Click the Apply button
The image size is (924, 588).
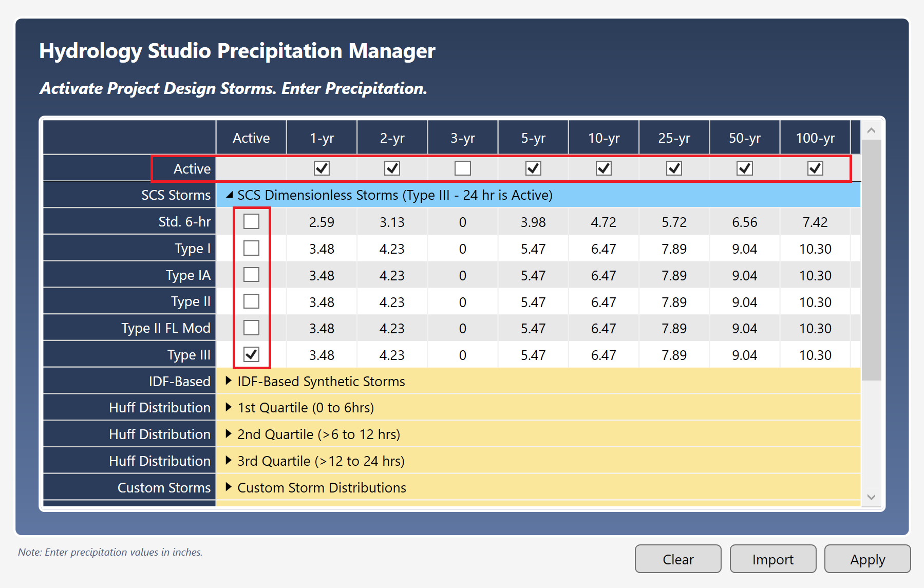point(867,559)
